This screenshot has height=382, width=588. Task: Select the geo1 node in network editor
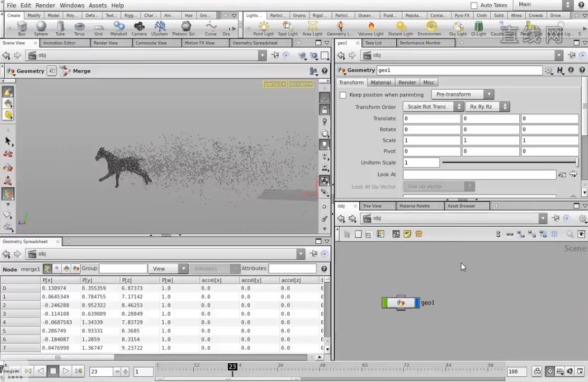tap(400, 303)
